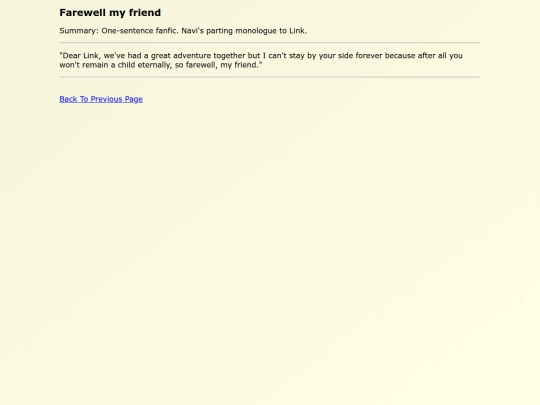Click the word "great" in the story
The image size is (540, 405).
160,56
